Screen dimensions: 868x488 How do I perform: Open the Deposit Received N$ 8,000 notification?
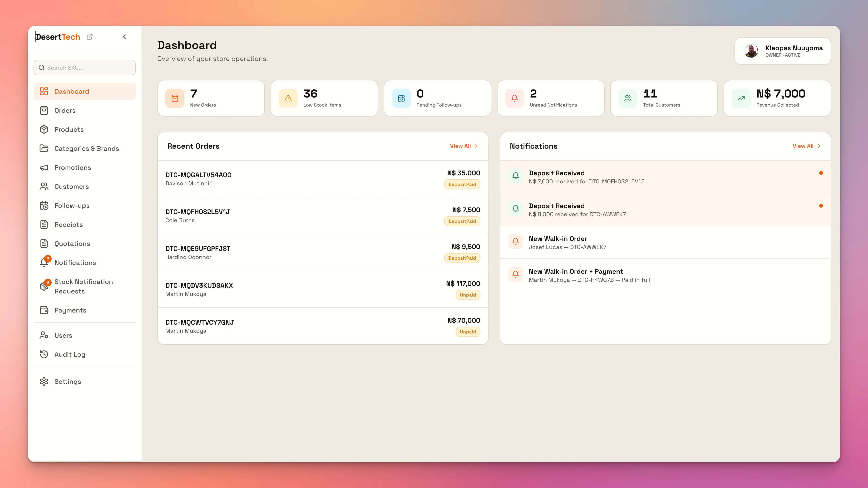(x=665, y=210)
